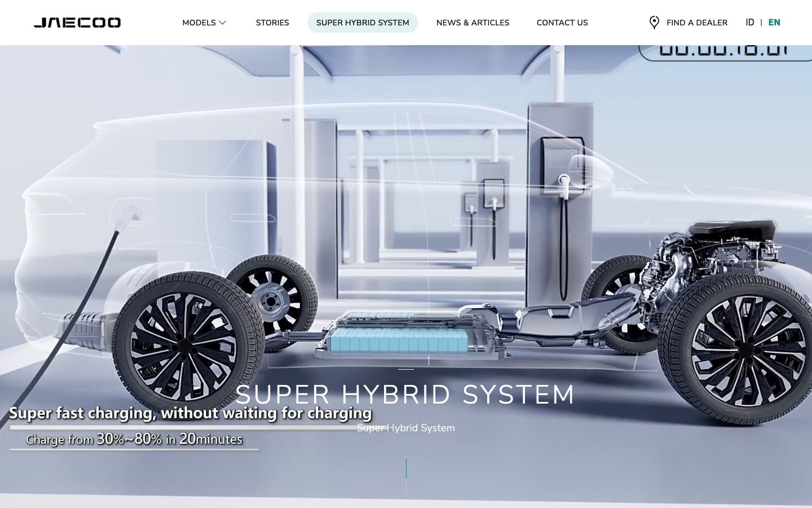Click 'Super Hybrid System' subtitle text
The height and width of the screenshot is (508, 812).
[406, 428]
